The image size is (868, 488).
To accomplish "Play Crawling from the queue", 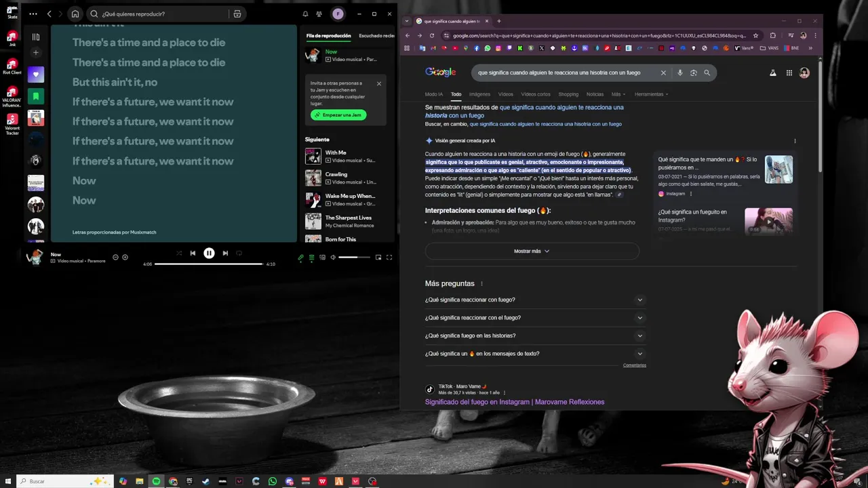I will click(x=349, y=178).
